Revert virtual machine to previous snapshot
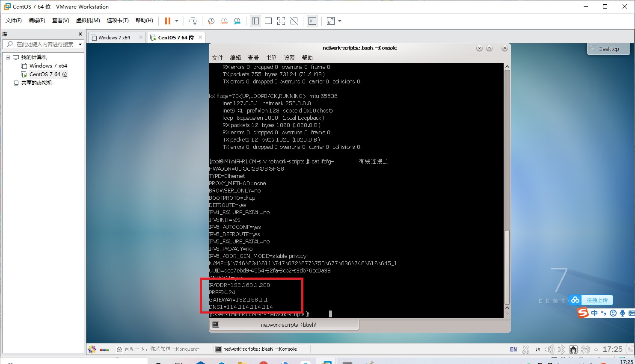Viewport: 635px width, 364px height. pos(224,21)
